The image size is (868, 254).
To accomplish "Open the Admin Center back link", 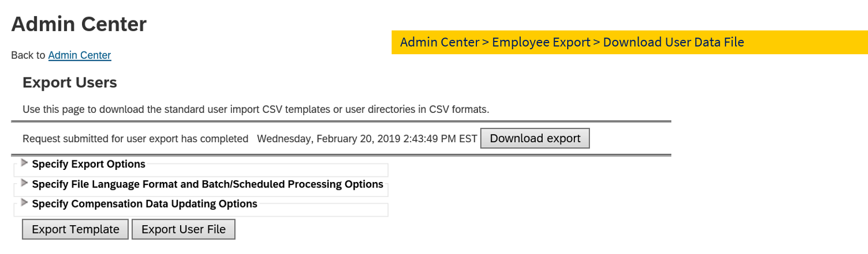I will click(x=80, y=55).
